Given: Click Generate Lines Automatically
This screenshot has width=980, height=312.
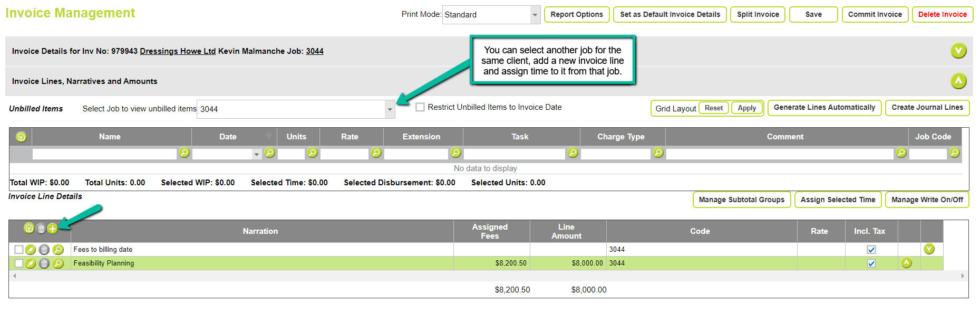Looking at the screenshot, I should click(x=824, y=107).
